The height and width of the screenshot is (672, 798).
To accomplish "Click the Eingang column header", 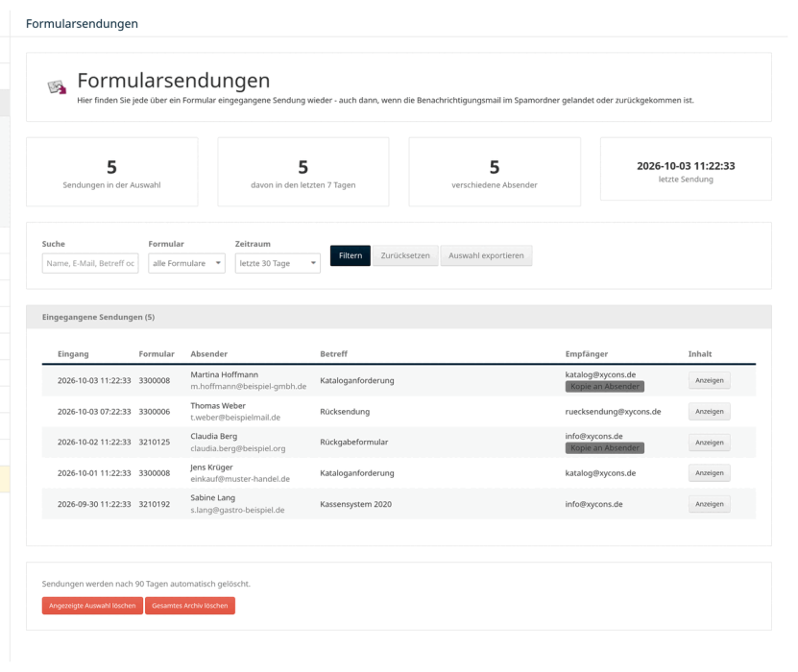I will [73, 354].
